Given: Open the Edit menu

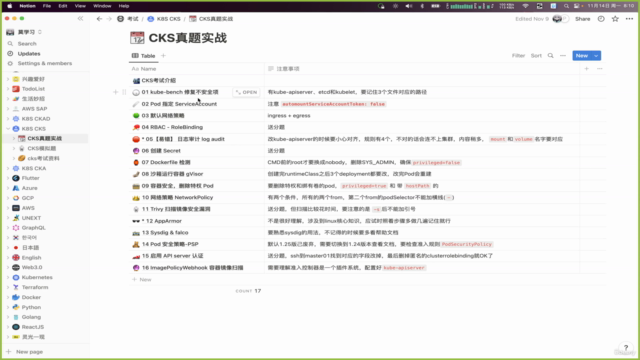Looking at the screenshot, I should pyautogui.click(x=62, y=6).
